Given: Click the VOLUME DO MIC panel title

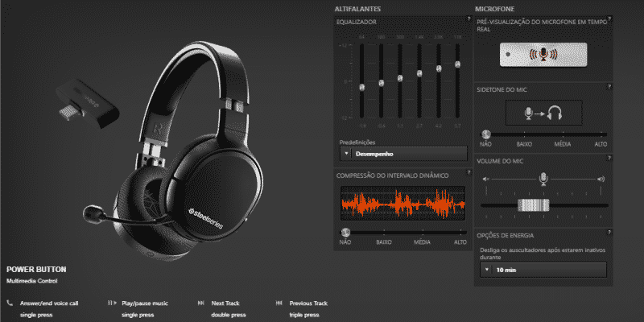Looking at the screenshot, I should tap(500, 162).
